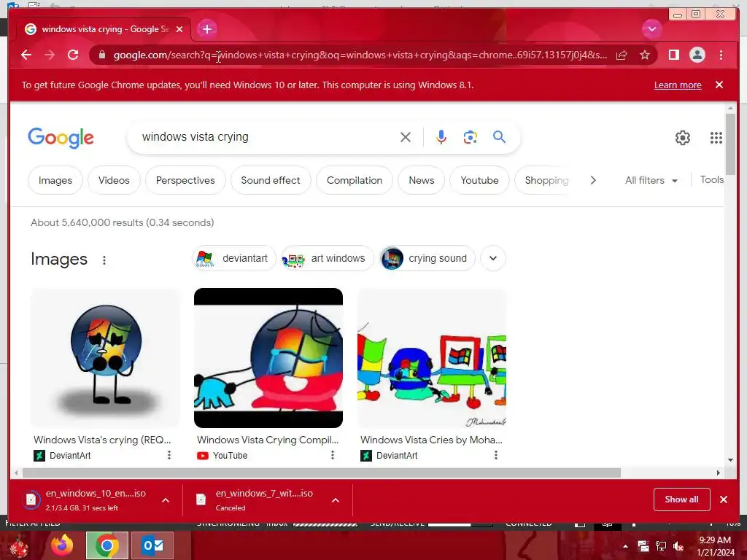The image size is (747, 560).
Task: Open Google quick settings gear
Action: [683, 138]
